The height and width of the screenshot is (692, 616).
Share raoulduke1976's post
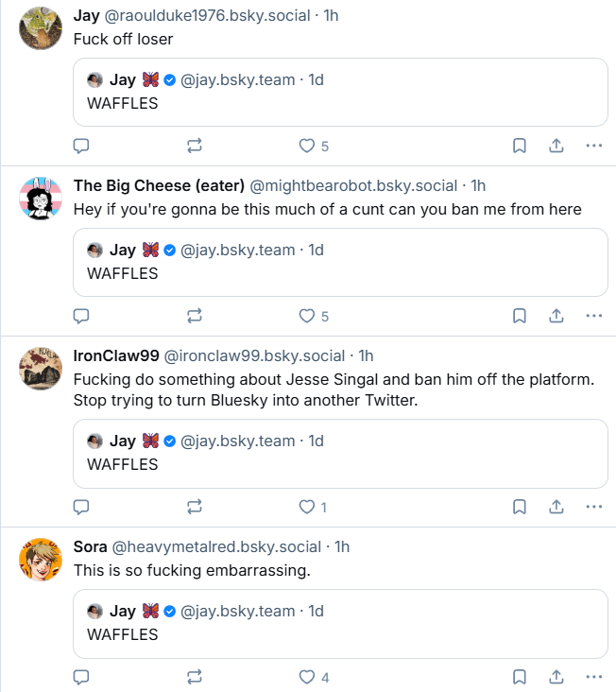556,146
